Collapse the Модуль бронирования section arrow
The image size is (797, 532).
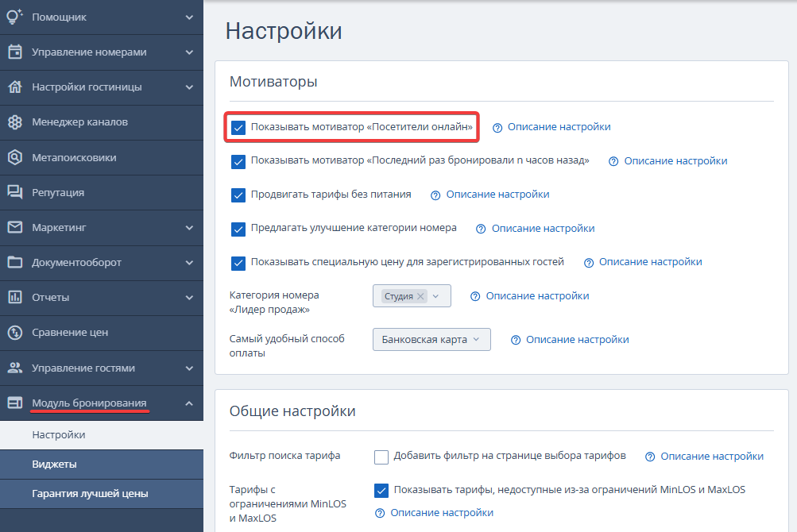[189, 403]
